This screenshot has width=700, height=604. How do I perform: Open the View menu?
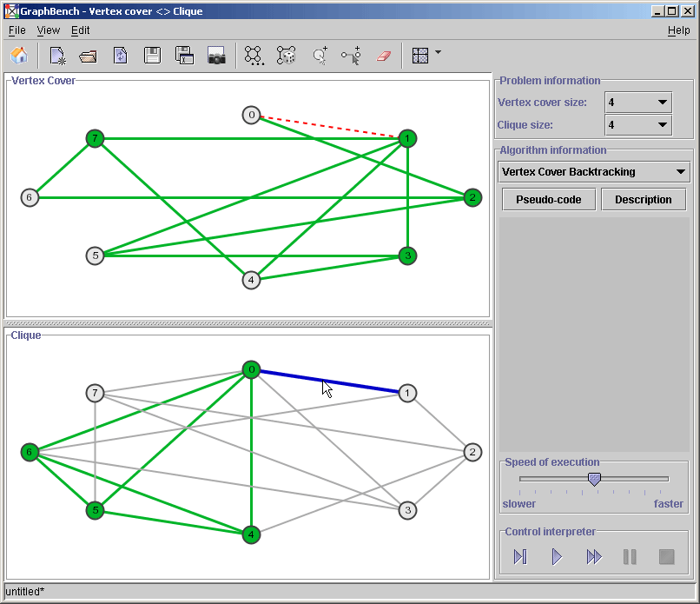pos(49,30)
